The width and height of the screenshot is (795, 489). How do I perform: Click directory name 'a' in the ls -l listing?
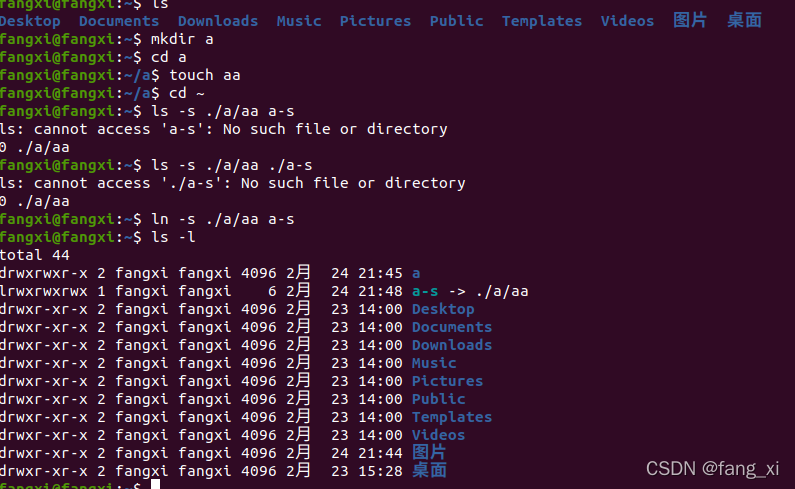[416, 273]
